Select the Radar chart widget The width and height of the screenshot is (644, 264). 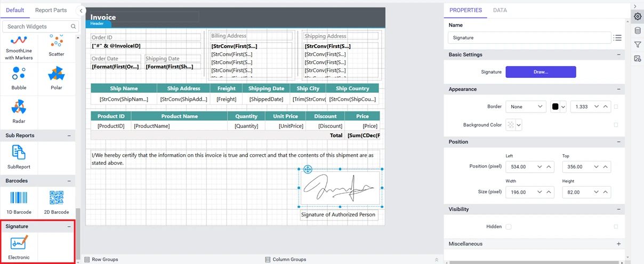click(19, 110)
